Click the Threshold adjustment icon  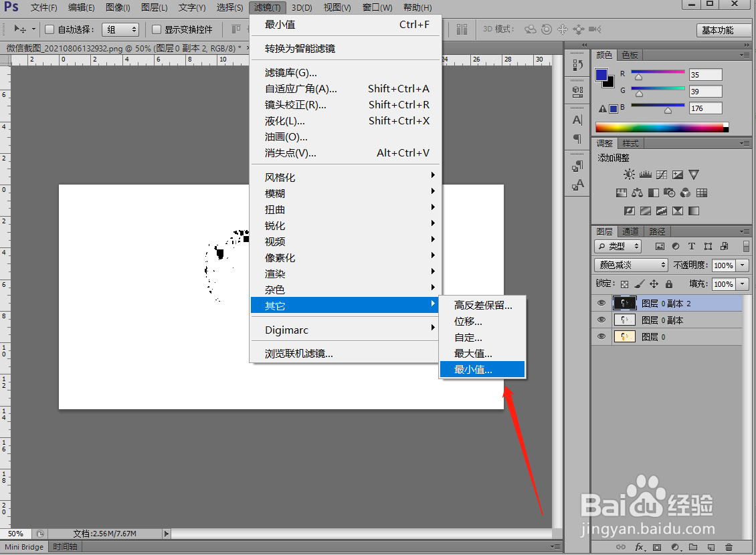tap(662, 211)
